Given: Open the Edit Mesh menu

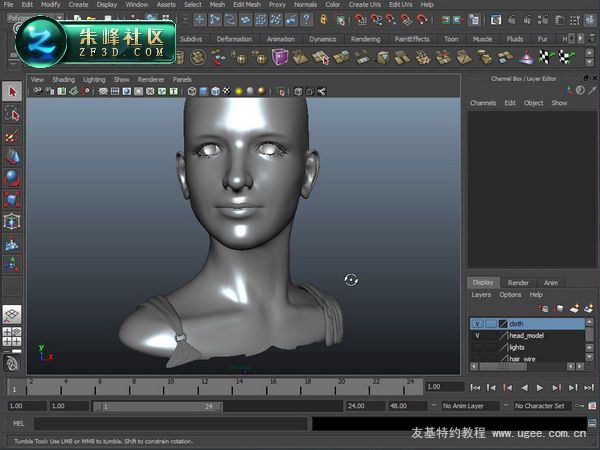Looking at the screenshot, I should click(247, 5).
